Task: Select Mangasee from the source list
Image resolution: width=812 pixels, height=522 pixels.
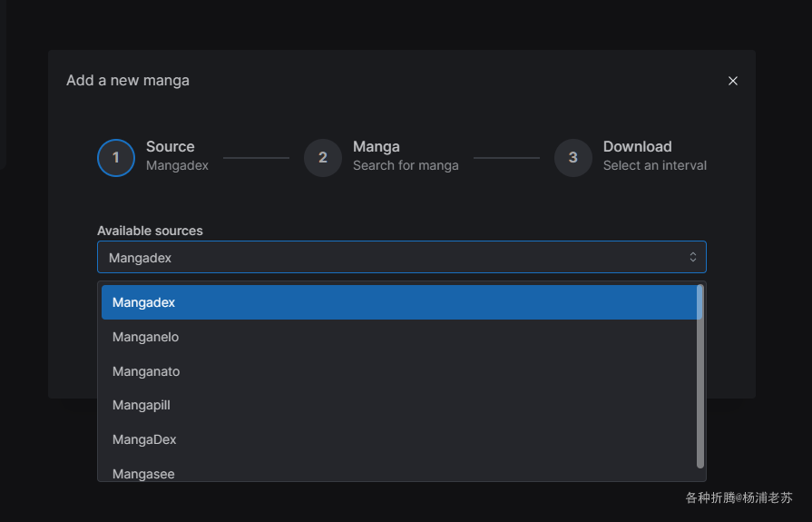Action: [x=143, y=473]
